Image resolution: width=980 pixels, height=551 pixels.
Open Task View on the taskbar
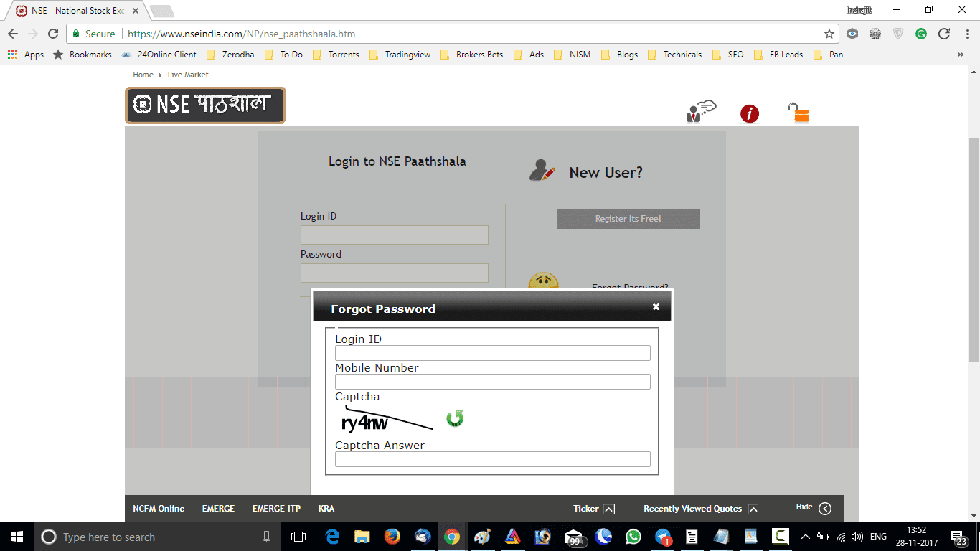tap(298, 537)
